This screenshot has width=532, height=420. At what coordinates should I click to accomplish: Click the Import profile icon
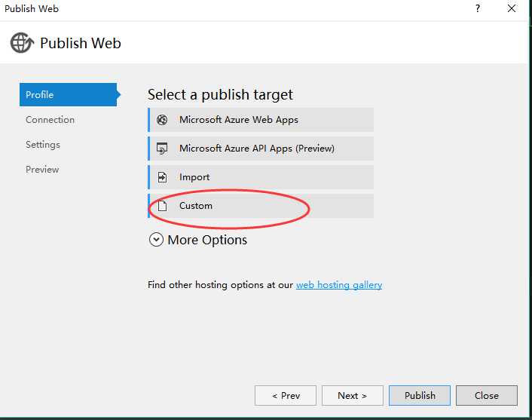coord(162,177)
